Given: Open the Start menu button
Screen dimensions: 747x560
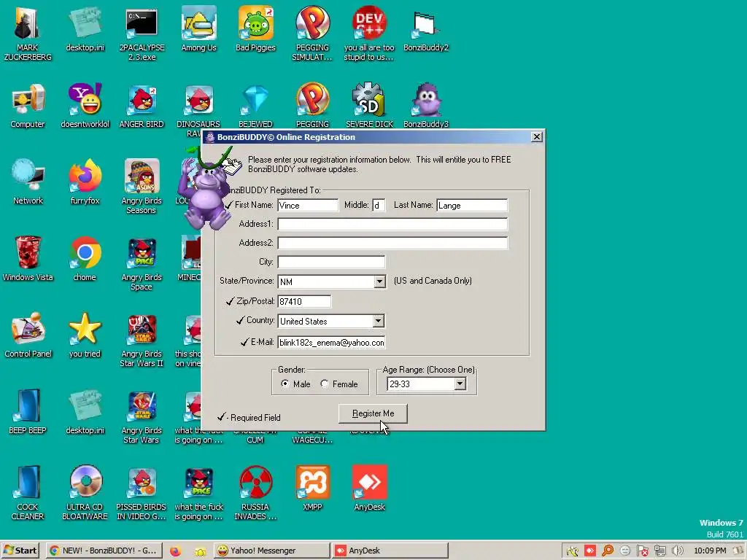Looking at the screenshot, I should click(x=20, y=551).
